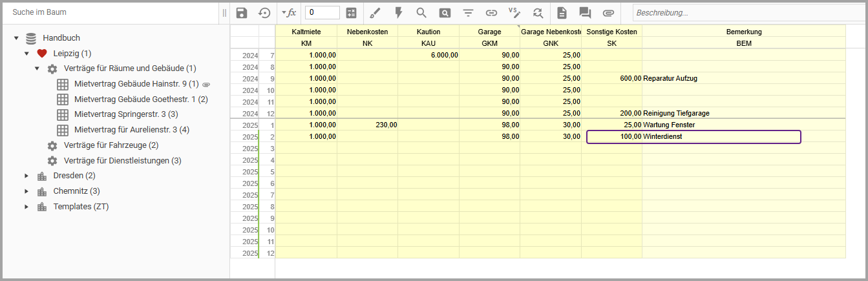Collapse the Handbuch tree node
This screenshot has height=281, width=868.
[x=16, y=38]
